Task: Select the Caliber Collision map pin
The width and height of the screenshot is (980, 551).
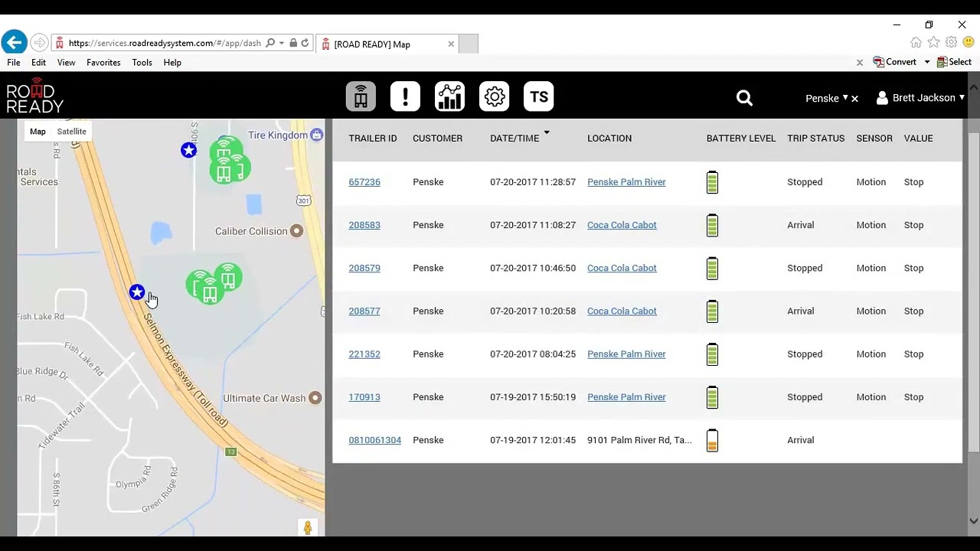Action: (x=296, y=231)
